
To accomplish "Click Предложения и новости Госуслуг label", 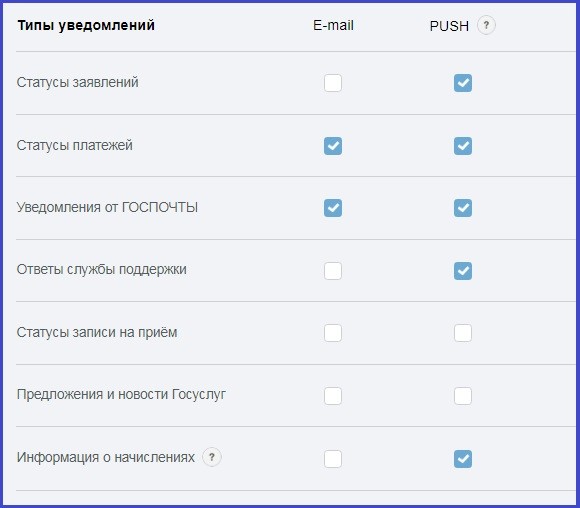I will pos(121,394).
